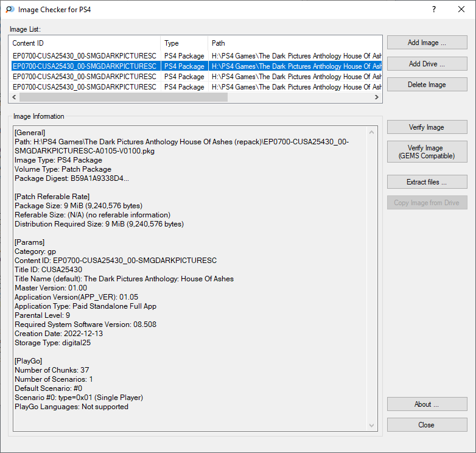
Task: Click 'Creation Date: 2022-12-13' line
Action: coord(58,334)
